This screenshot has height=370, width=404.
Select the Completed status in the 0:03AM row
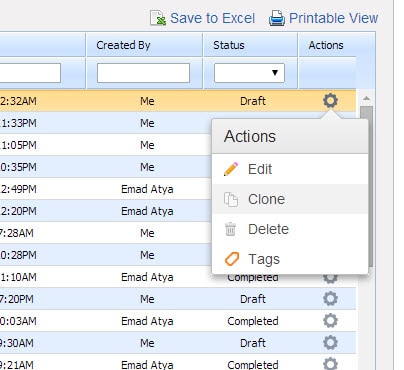point(253,321)
